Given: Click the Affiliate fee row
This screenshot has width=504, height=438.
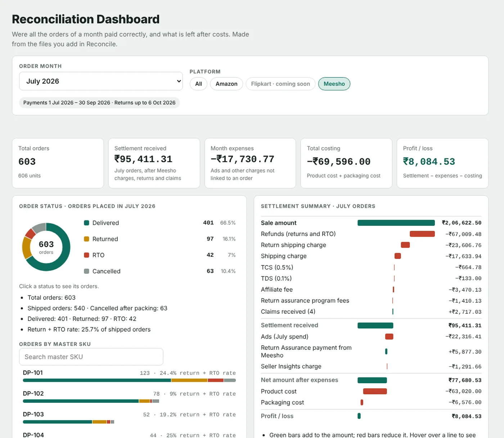Looking at the screenshot, I should point(371,290).
